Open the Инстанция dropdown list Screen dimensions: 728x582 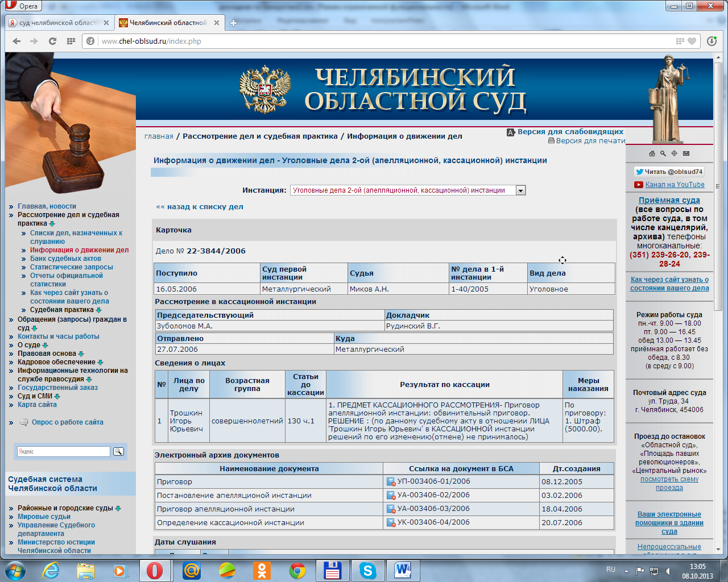pos(520,190)
